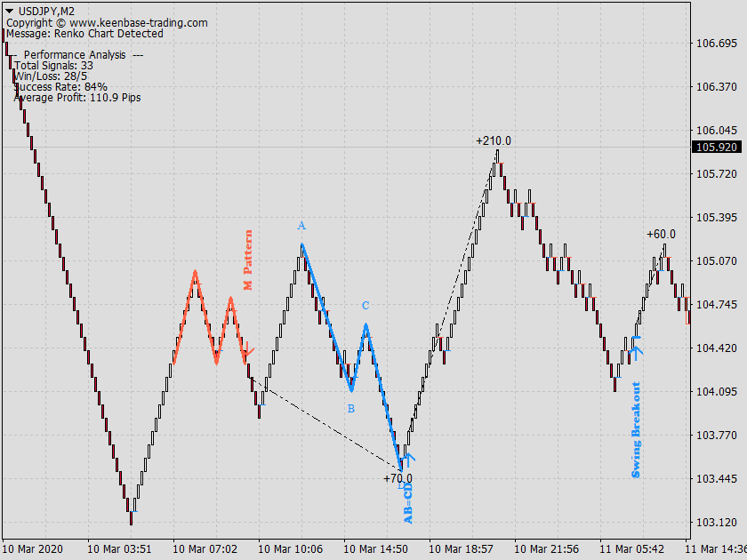Select point B marker of the ABC pattern
This screenshot has width=747, height=560.
[351, 409]
